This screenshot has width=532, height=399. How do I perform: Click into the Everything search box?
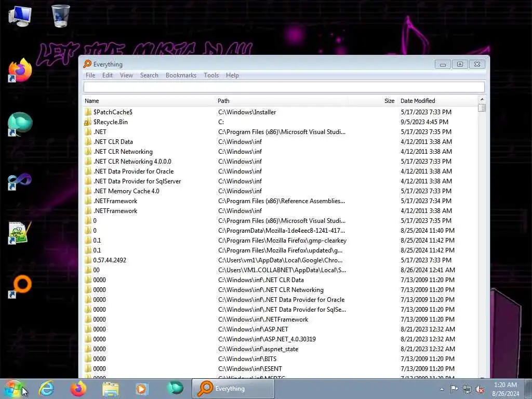click(284, 87)
